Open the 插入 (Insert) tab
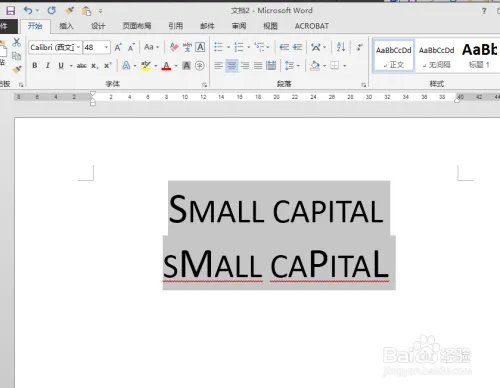Image resolution: width=500 pixels, height=388 pixels. (x=66, y=26)
